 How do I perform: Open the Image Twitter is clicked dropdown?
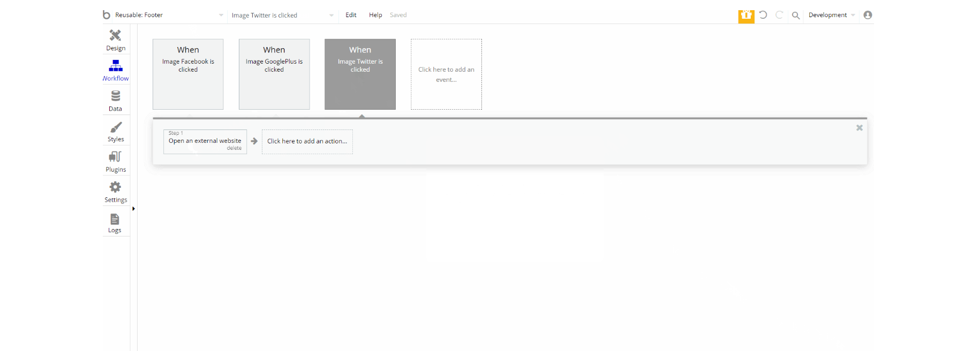(283, 15)
